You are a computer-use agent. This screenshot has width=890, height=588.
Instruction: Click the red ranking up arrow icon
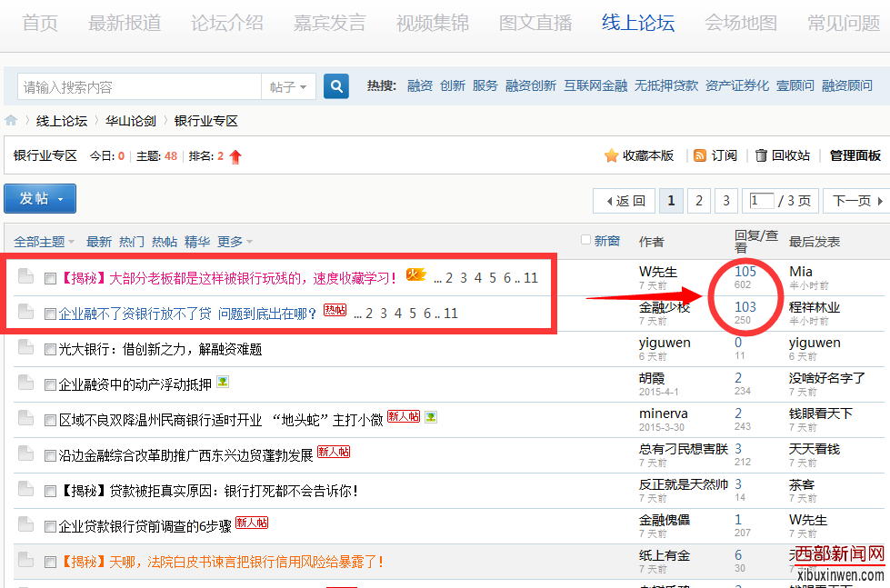[235, 156]
